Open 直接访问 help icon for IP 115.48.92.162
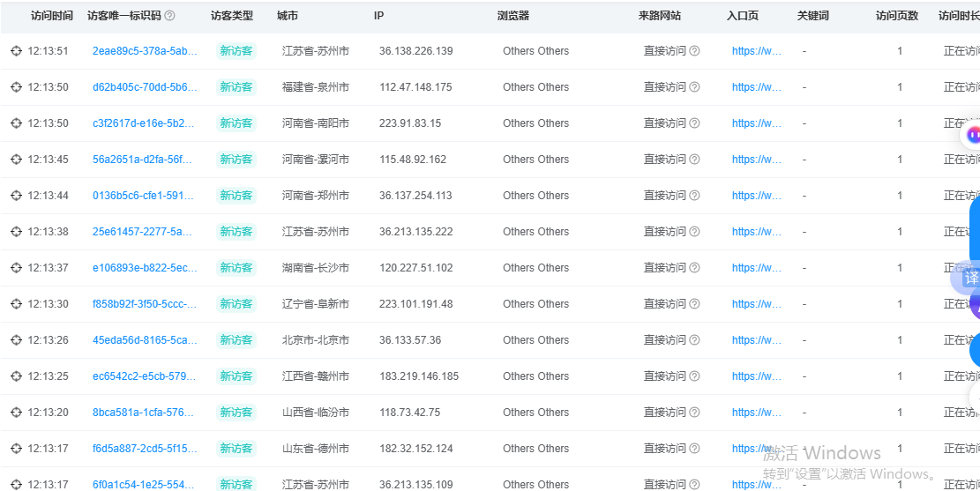The width and height of the screenshot is (980, 491). point(694,160)
